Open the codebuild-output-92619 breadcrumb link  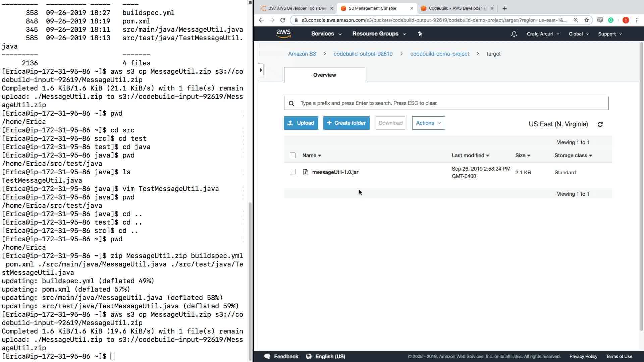[x=363, y=54]
